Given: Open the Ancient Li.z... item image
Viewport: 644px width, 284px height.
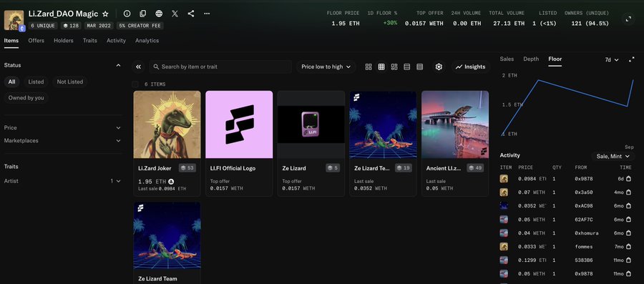Looking at the screenshot, I should [455, 124].
